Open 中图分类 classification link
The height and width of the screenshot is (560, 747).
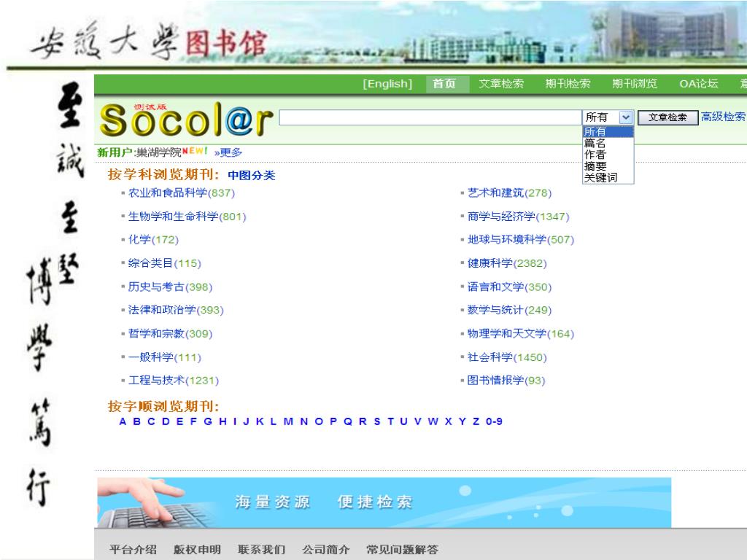pos(252,175)
